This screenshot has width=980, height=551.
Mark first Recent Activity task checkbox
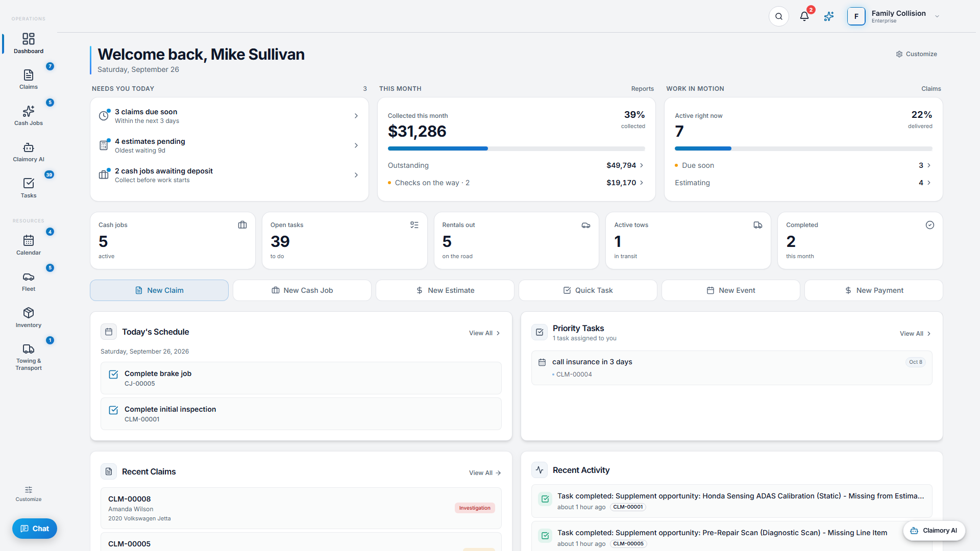pos(545,499)
